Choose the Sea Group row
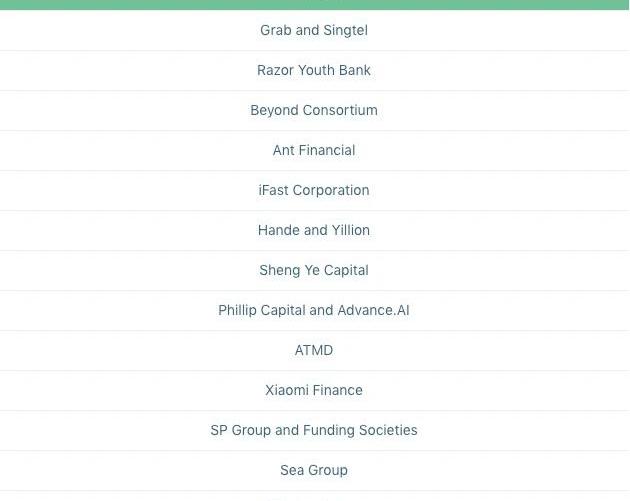The image size is (630, 501). pyautogui.click(x=315, y=470)
